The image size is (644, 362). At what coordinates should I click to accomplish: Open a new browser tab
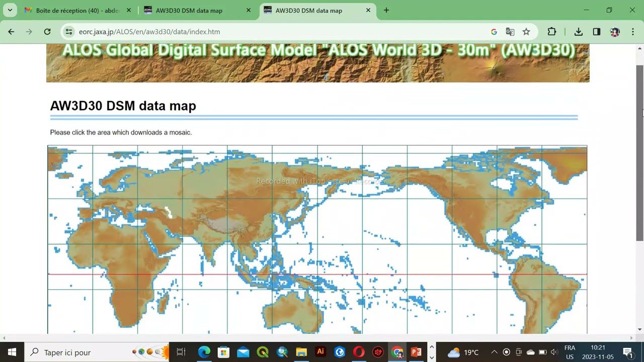click(x=386, y=10)
